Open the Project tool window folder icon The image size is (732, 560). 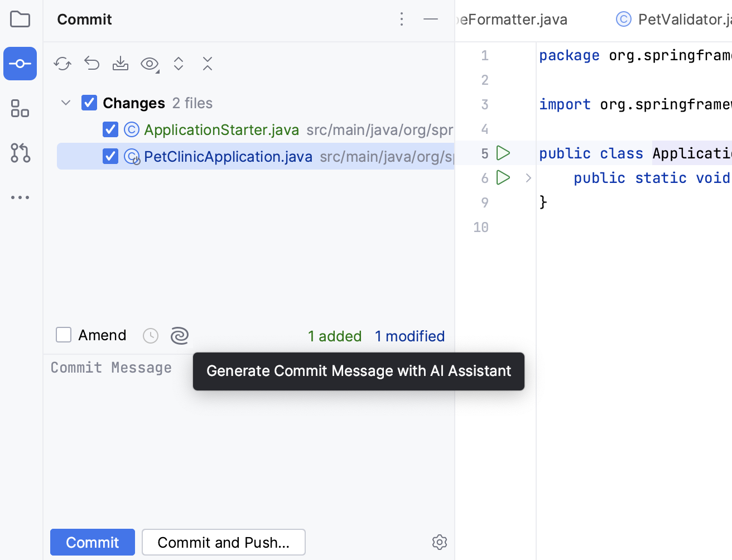click(20, 19)
